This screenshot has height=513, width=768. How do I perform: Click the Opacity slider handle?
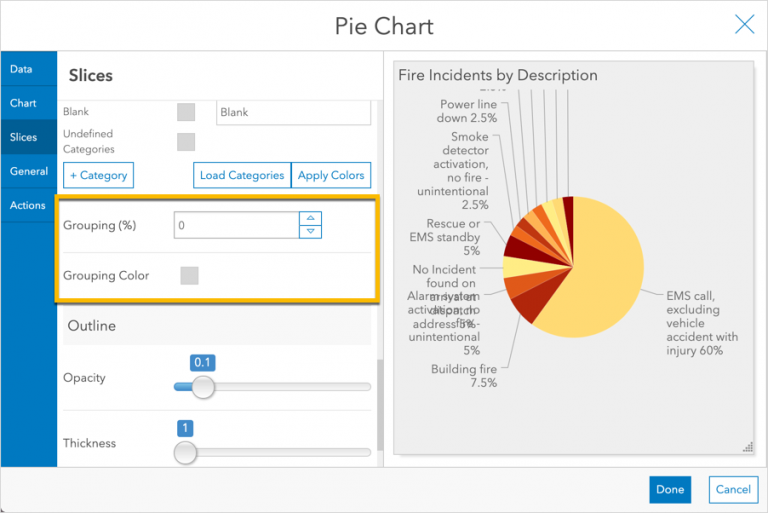[203, 387]
